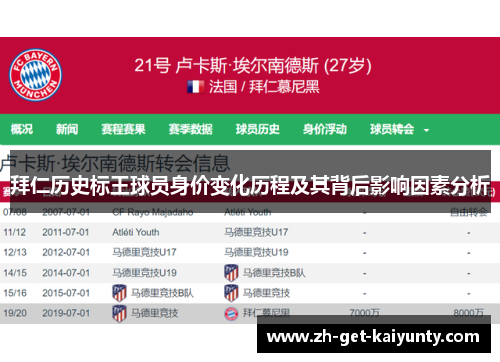The width and height of the screenshot is (500, 362).
Task: Select the date 2019-07-01
Action: (66, 313)
